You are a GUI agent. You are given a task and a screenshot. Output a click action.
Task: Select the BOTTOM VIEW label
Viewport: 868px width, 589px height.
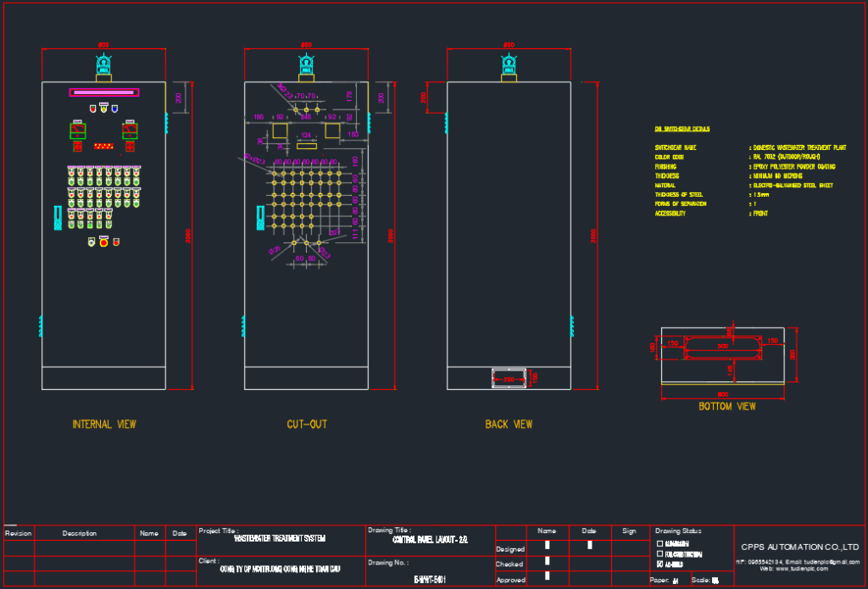click(x=726, y=407)
